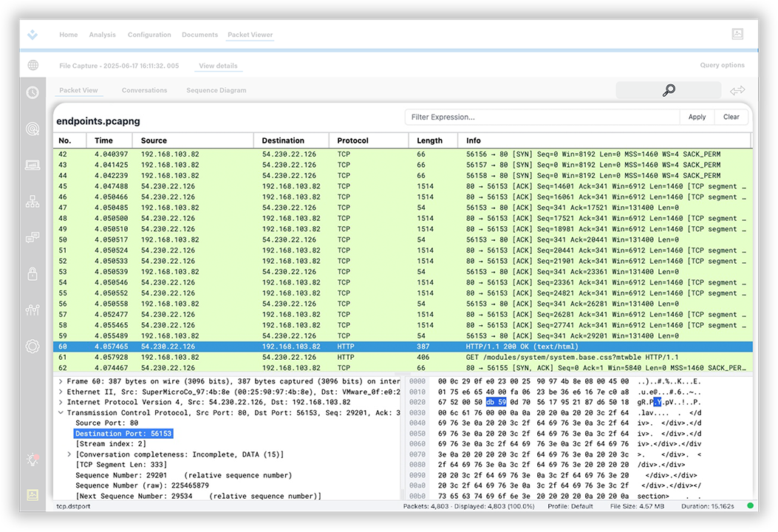This screenshot has width=778, height=532.
Task: Click the search box with magnifier
Action: coord(669,90)
